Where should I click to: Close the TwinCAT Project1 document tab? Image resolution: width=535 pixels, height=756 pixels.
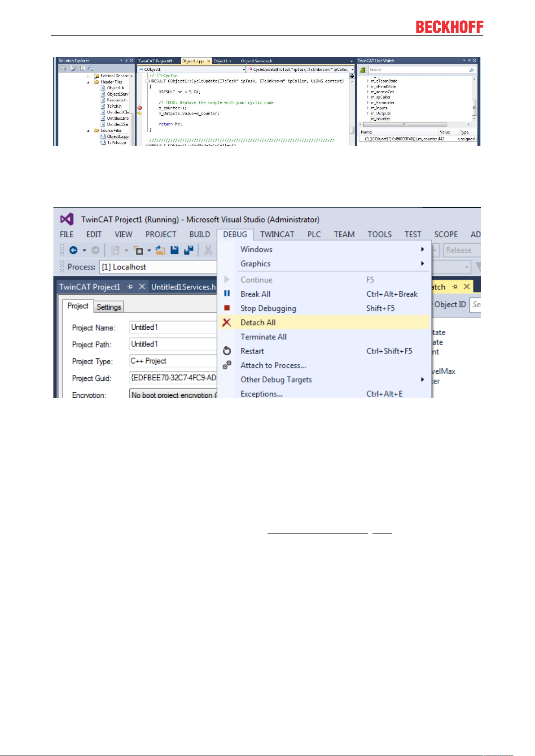[142, 287]
